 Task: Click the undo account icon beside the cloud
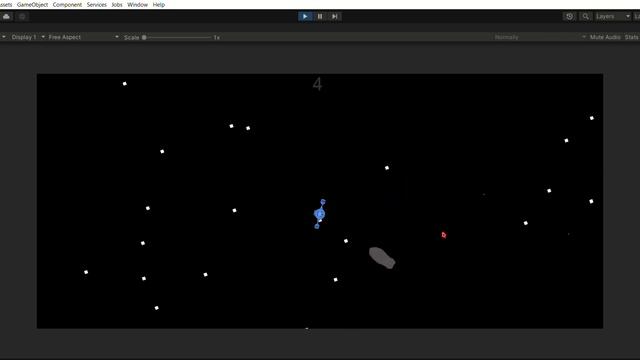click(x=22, y=16)
